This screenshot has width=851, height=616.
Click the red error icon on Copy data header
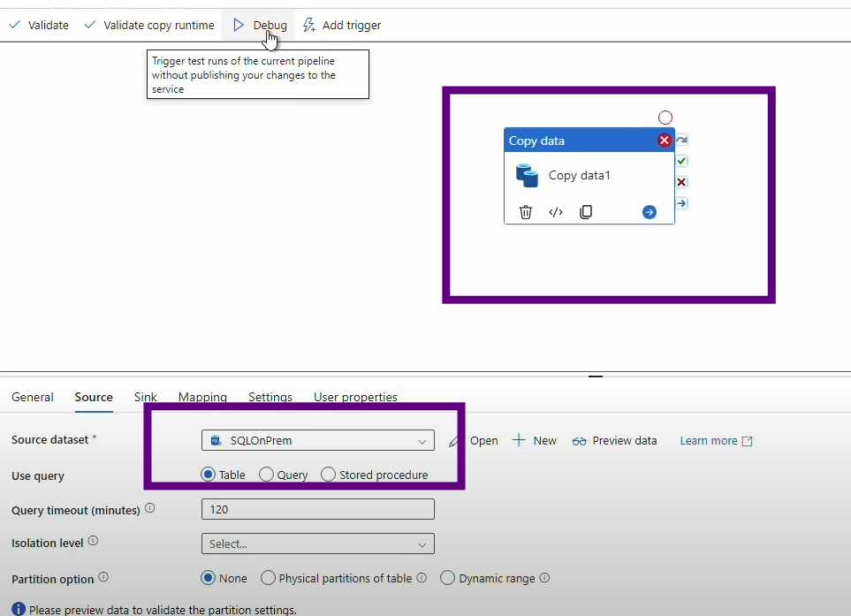pyautogui.click(x=664, y=141)
